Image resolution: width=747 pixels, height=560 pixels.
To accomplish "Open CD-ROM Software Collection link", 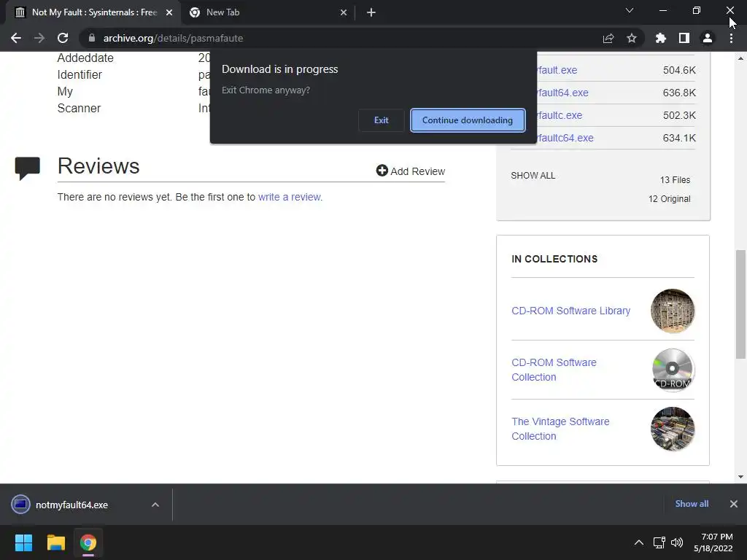I will point(554,370).
